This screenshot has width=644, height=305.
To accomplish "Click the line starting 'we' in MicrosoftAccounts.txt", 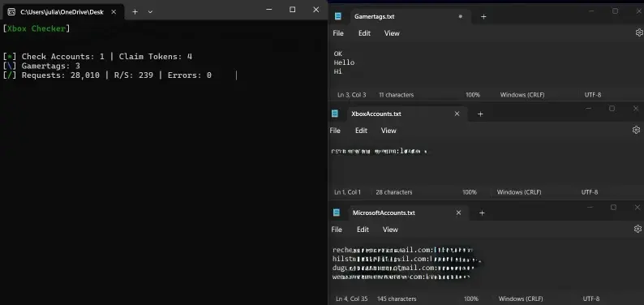I will (401, 277).
